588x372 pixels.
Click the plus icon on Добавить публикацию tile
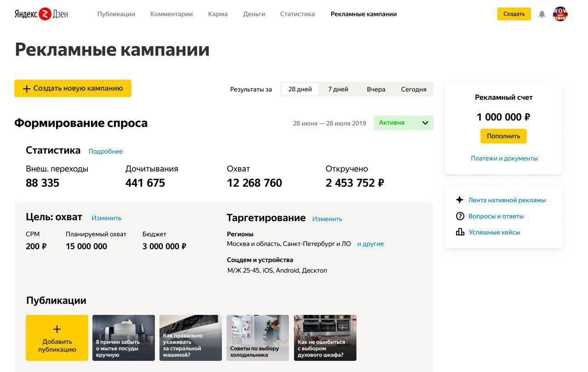coord(57,329)
